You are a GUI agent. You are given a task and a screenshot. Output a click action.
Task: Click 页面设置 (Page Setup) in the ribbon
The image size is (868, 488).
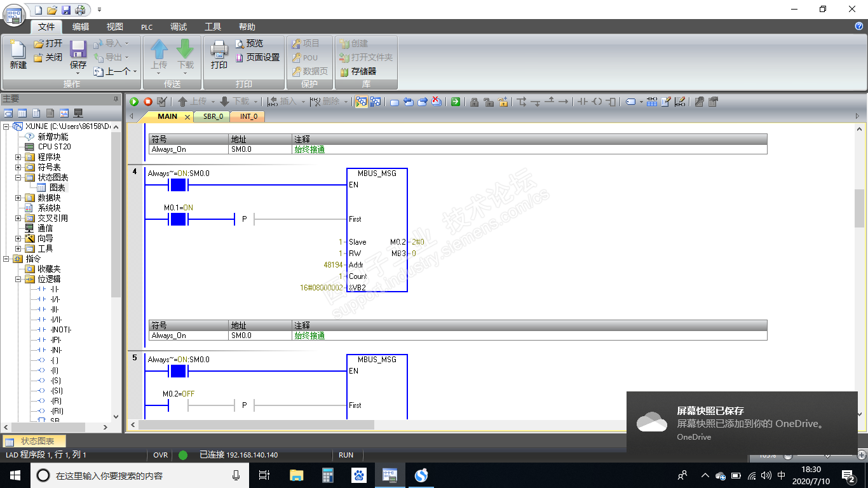[x=257, y=57]
